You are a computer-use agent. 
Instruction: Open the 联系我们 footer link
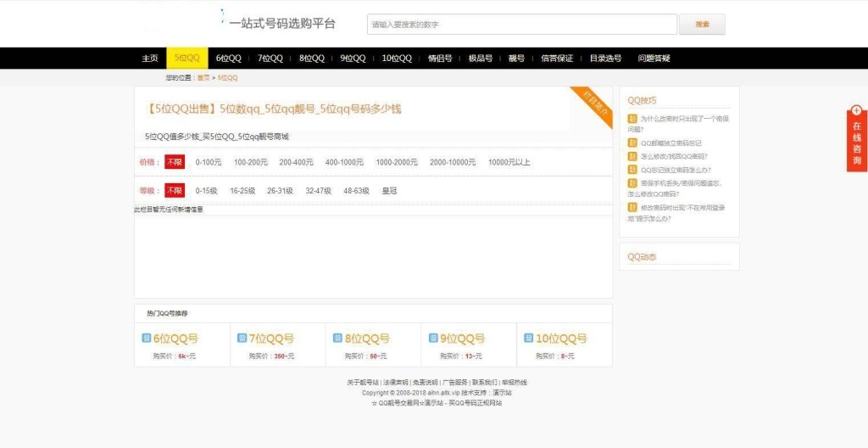[484, 383]
